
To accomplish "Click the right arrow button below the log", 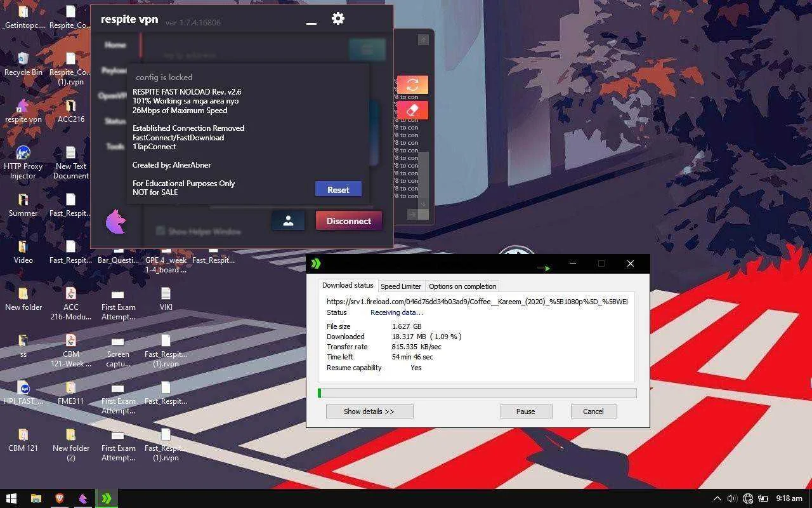I will coord(412,215).
